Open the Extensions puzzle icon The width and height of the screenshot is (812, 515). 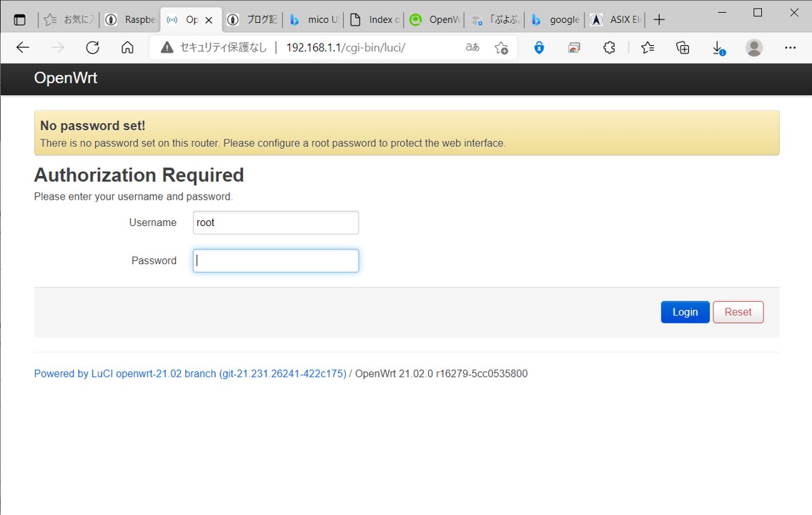(609, 48)
